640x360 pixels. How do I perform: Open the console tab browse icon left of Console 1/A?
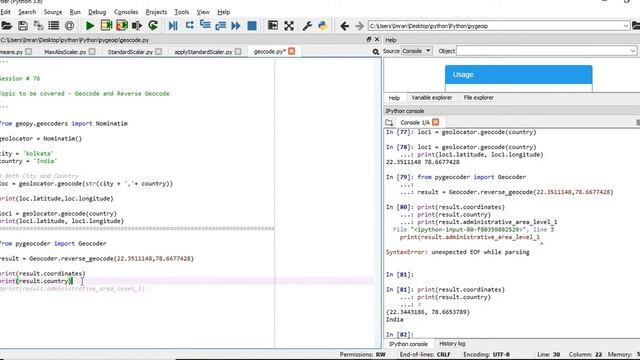(x=389, y=122)
